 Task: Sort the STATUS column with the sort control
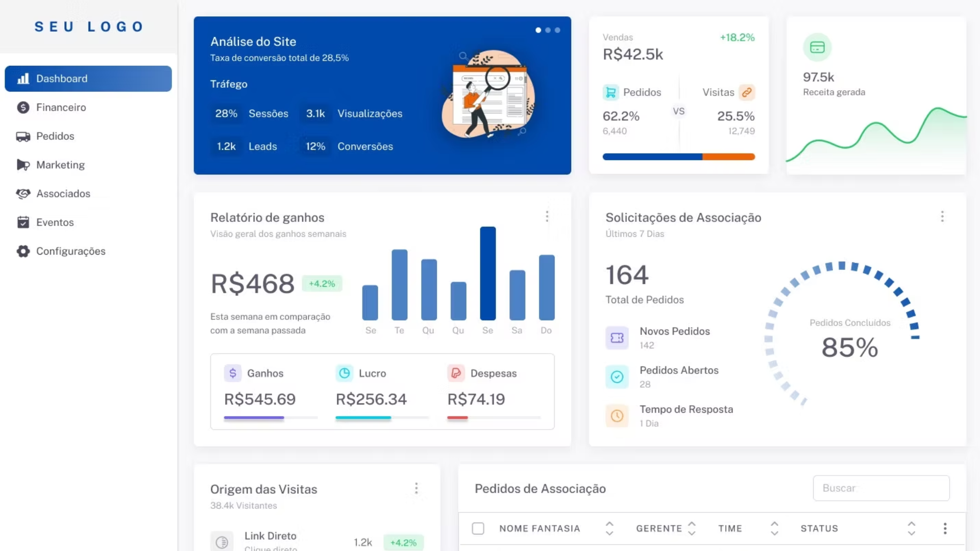click(912, 528)
